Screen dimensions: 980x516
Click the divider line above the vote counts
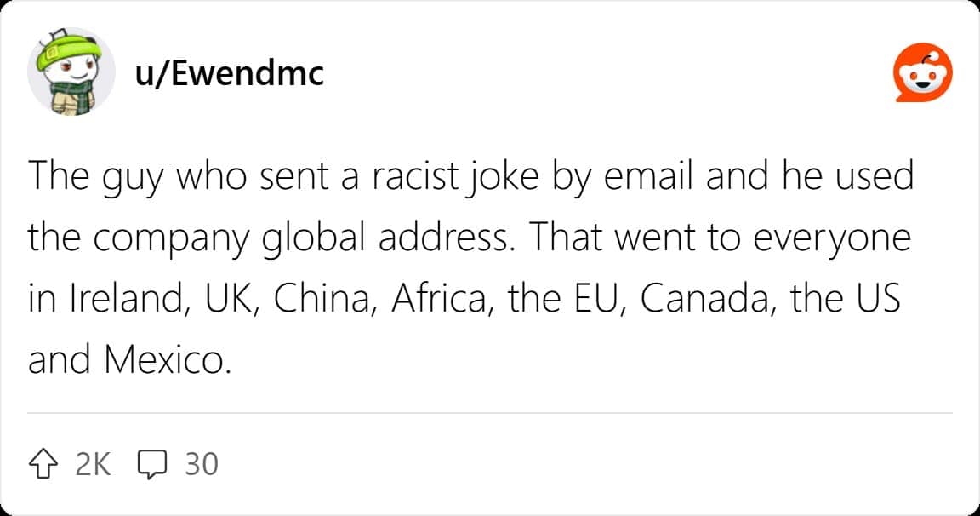point(490,413)
